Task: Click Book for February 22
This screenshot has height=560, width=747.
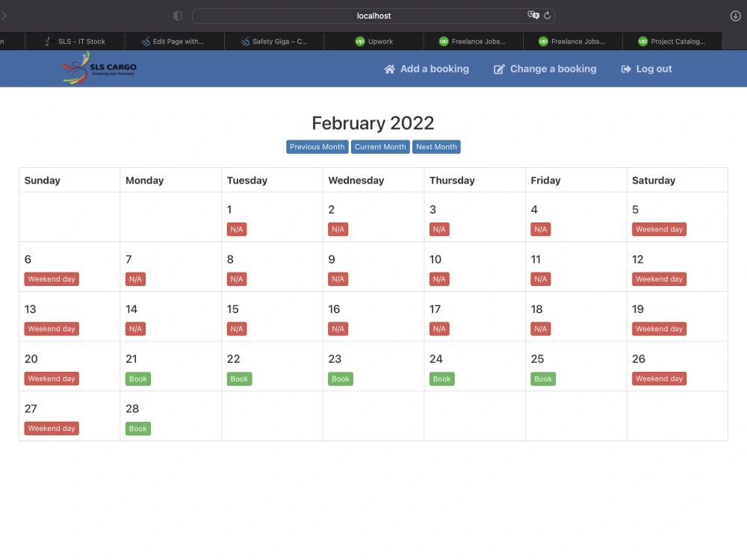Action: 239,379
